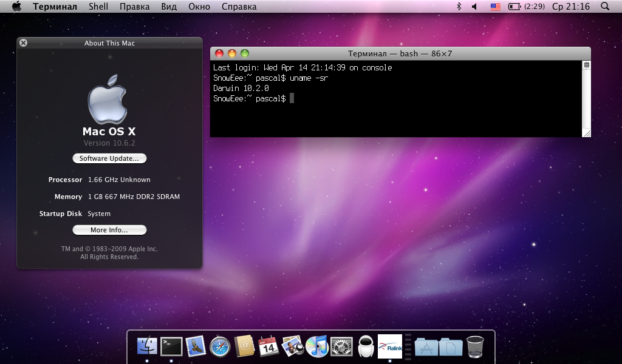
Task: Open Finder from the Dock
Action: coord(147,345)
